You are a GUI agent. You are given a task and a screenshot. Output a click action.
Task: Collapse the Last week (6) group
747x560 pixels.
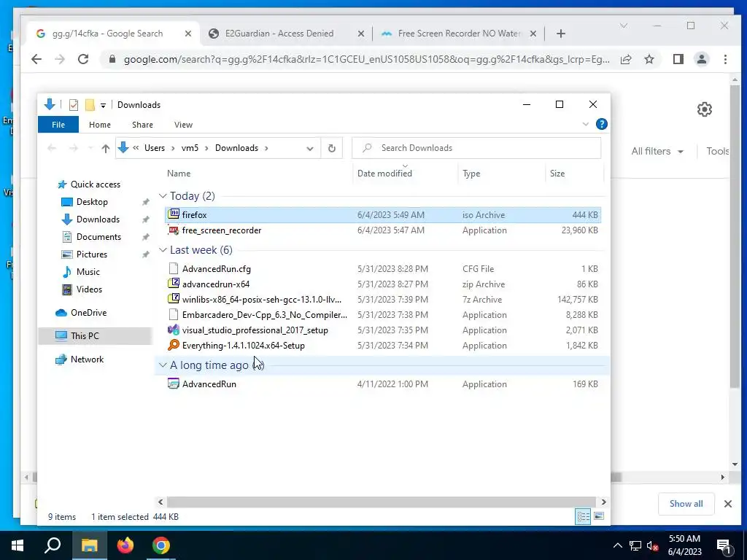pos(163,249)
